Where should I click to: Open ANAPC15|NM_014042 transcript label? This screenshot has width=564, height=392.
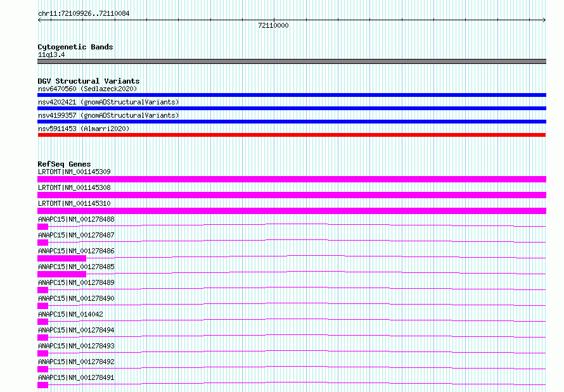[70, 314]
